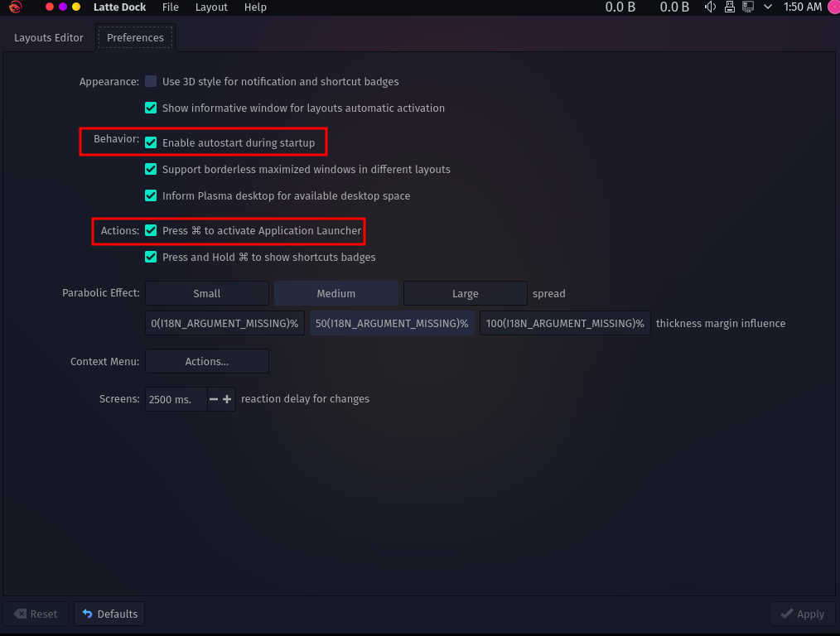The width and height of the screenshot is (840, 636).
Task: Toggle Inform Plasma desktop for available space
Action: 151,195
